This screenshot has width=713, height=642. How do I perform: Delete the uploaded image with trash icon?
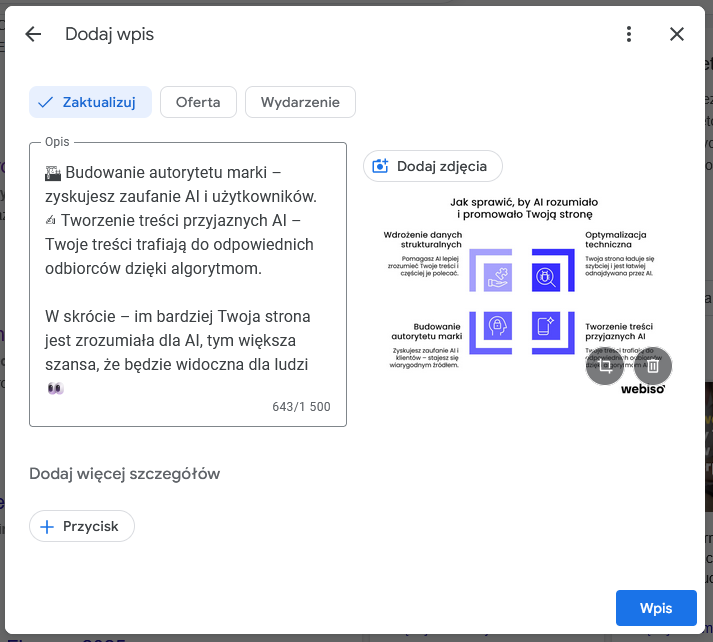653,366
